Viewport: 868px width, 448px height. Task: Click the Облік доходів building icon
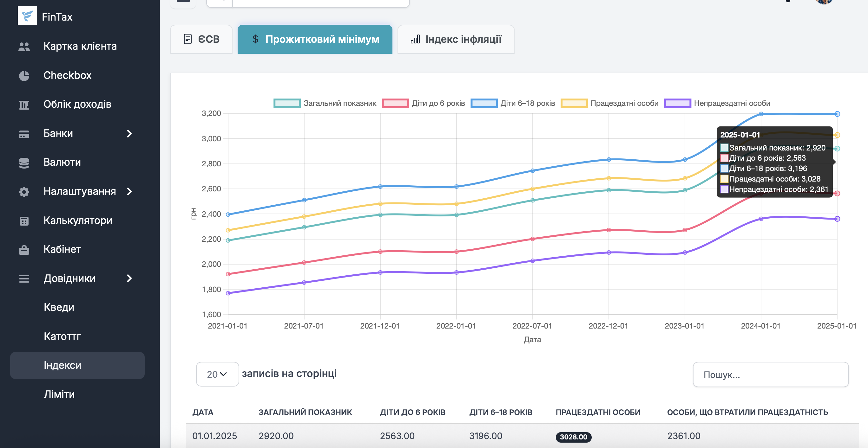(24, 105)
